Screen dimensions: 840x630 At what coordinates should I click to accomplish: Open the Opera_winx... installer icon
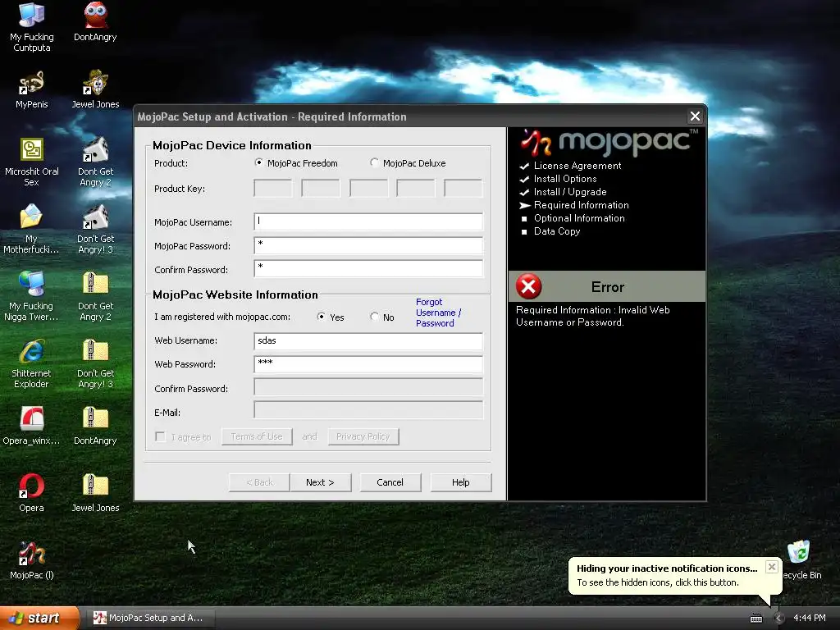pyautogui.click(x=32, y=425)
